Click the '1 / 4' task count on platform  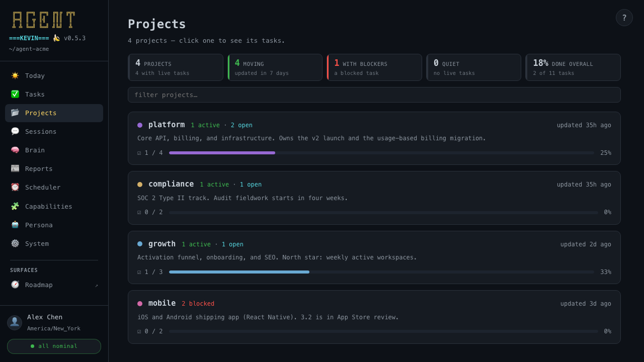point(153,153)
